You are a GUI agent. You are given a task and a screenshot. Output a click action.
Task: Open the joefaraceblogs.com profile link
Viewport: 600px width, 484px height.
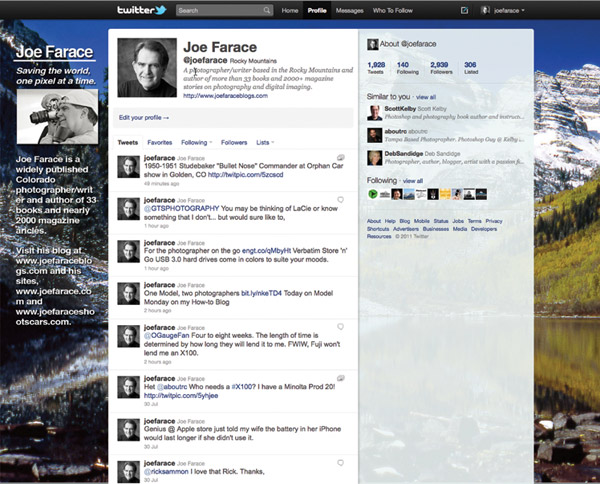click(225, 96)
